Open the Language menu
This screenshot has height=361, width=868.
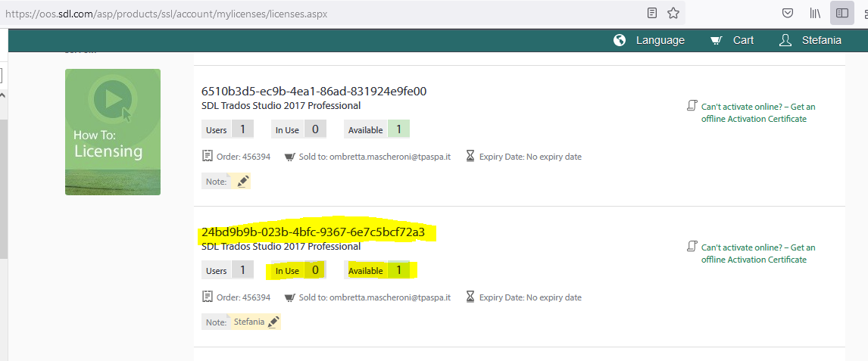click(x=660, y=40)
